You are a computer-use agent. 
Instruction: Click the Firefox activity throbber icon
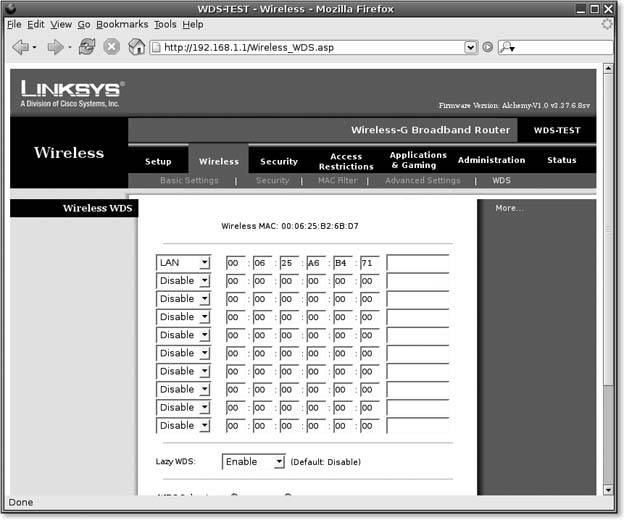(607, 23)
